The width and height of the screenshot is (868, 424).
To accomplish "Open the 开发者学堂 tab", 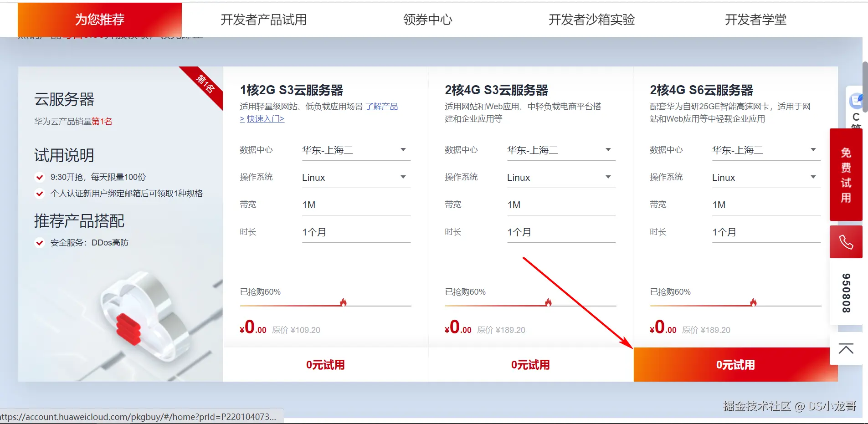I will [756, 20].
